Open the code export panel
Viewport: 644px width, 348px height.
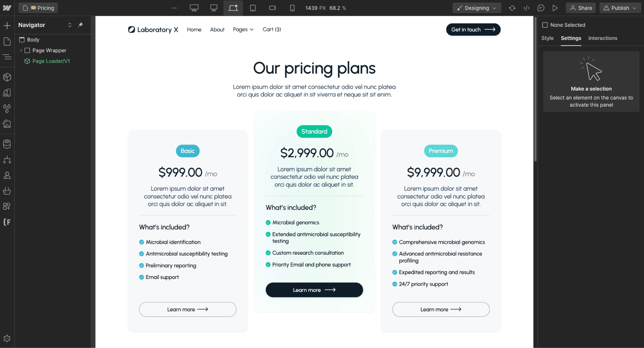click(x=527, y=8)
